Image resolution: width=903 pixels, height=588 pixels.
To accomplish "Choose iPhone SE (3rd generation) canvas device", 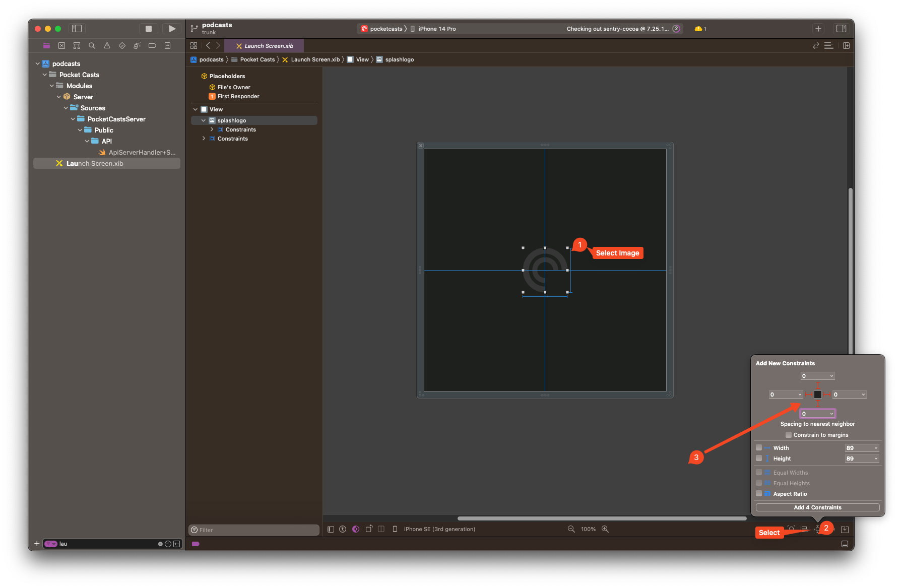I will point(434,529).
